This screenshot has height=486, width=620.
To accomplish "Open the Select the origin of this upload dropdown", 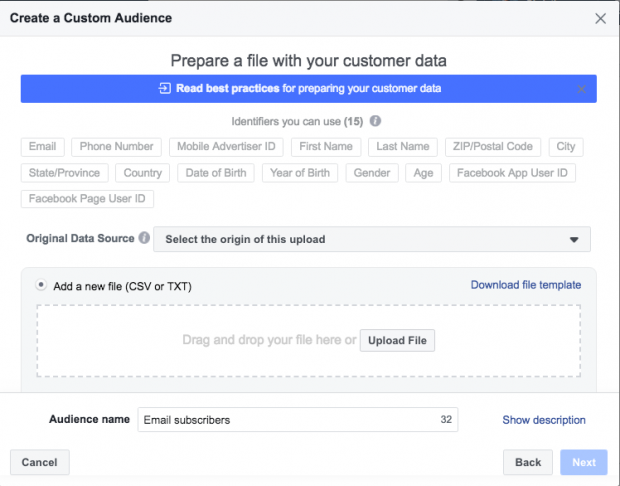I will point(372,239).
